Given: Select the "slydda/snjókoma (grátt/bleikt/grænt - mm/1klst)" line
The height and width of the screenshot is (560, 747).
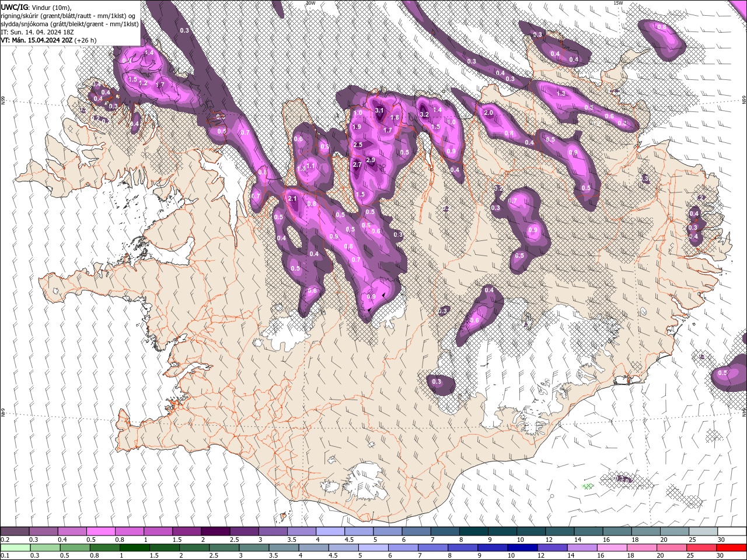Looking at the screenshot, I should tap(69, 24).
